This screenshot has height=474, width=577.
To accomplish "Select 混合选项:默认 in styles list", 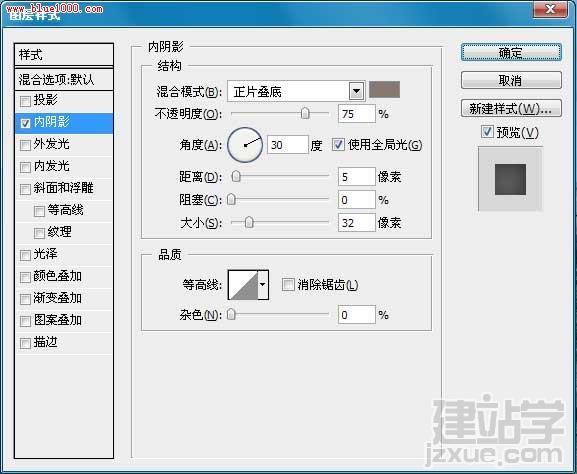I will (x=63, y=79).
